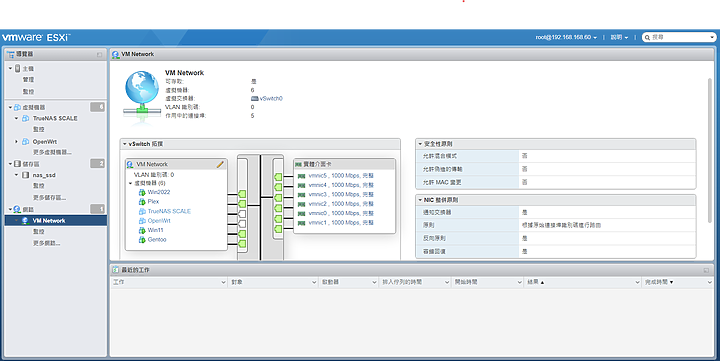Screen dimensions: 720x361
Task: Open the 工作 column dropdown
Action: [223, 282]
